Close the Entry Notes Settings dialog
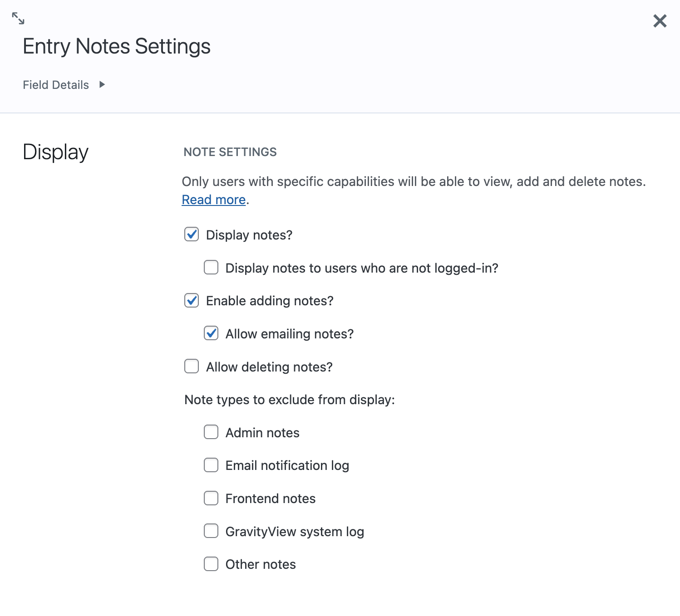 [x=660, y=21]
